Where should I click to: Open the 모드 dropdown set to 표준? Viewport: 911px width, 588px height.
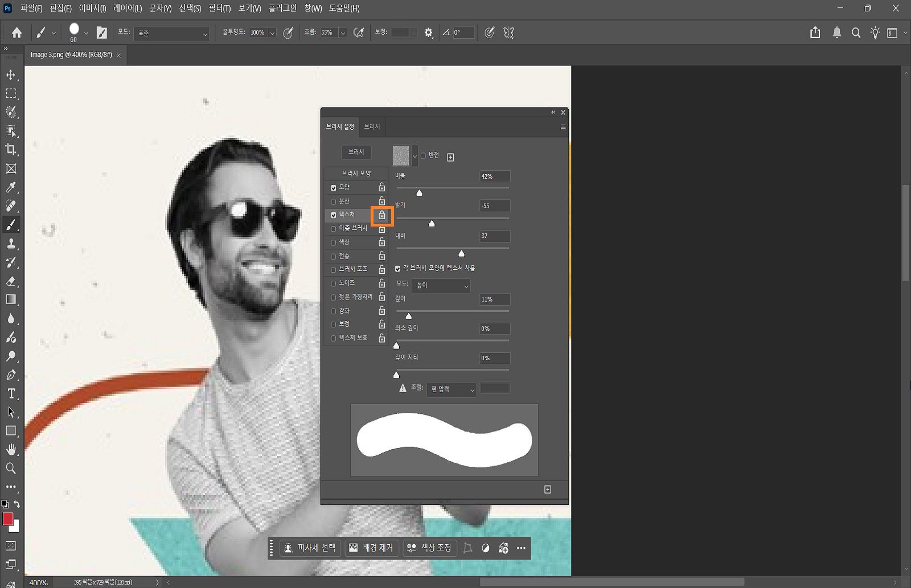(172, 34)
